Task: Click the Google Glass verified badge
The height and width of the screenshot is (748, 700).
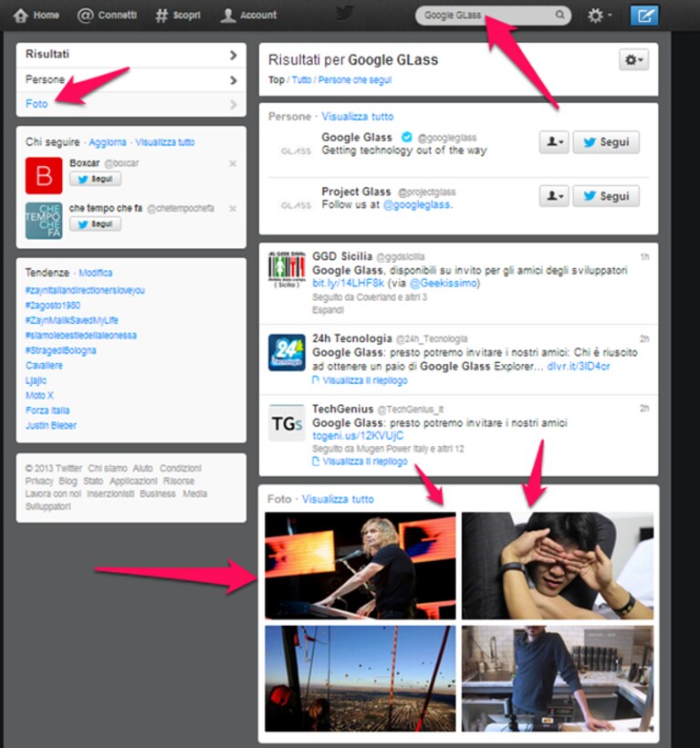Action: tap(406, 137)
